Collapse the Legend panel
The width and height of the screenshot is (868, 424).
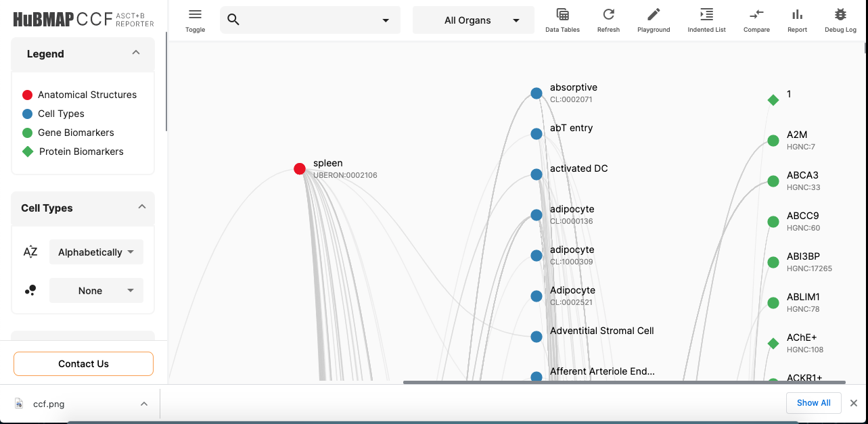pos(136,53)
